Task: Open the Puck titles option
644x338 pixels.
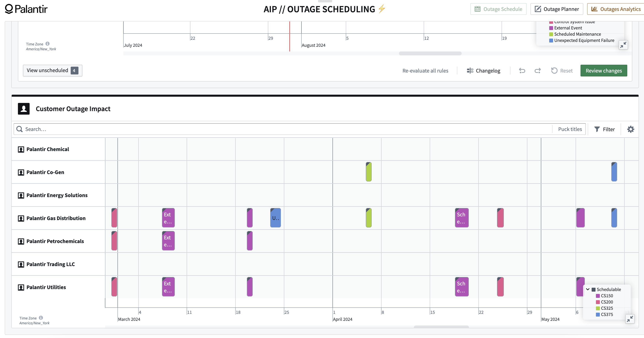Action: (x=570, y=129)
